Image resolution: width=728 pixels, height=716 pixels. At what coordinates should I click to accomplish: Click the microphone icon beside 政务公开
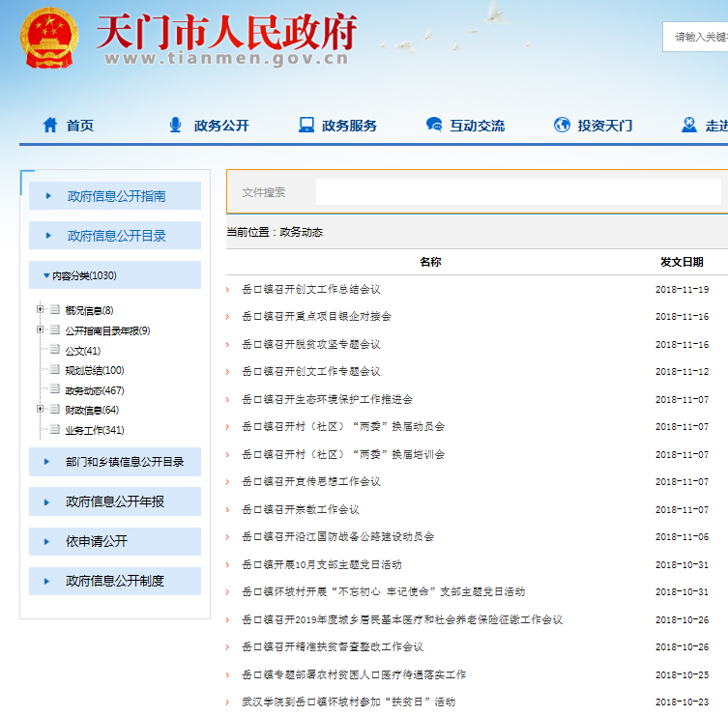click(175, 125)
